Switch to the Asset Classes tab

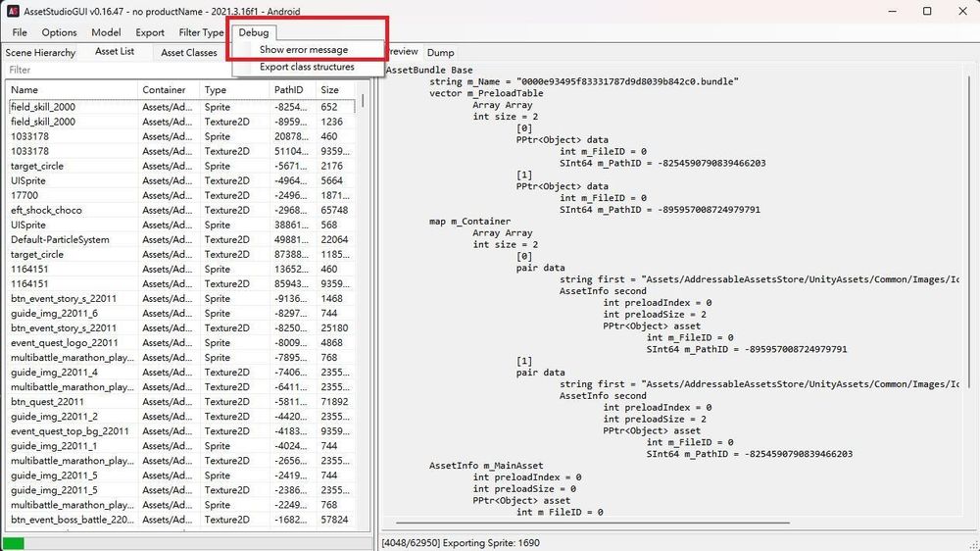(189, 53)
